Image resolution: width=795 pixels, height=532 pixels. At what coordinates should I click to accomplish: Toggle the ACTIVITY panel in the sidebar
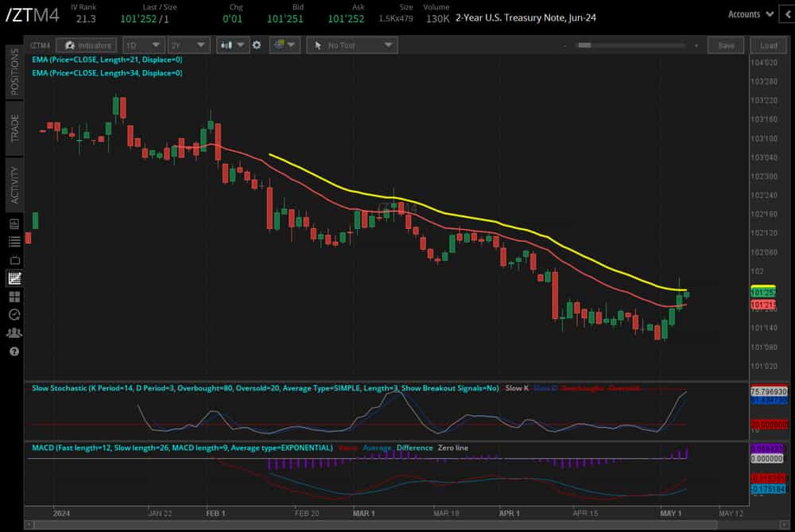point(14,183)
